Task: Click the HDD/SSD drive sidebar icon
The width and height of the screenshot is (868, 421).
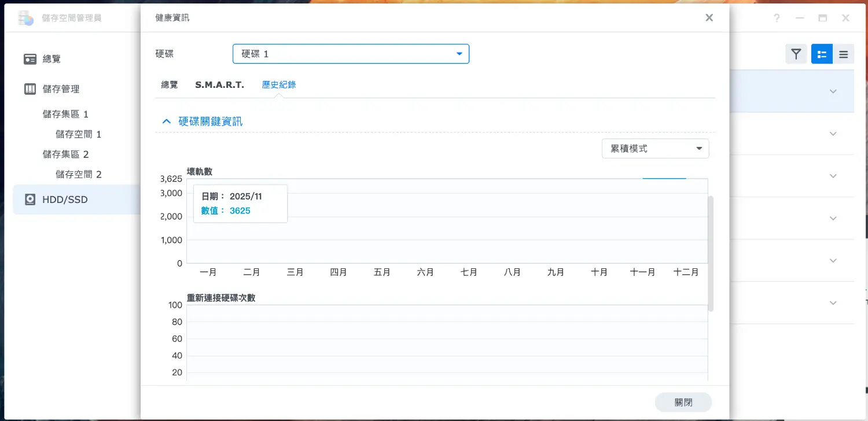Action: click(x=30, y=200)
